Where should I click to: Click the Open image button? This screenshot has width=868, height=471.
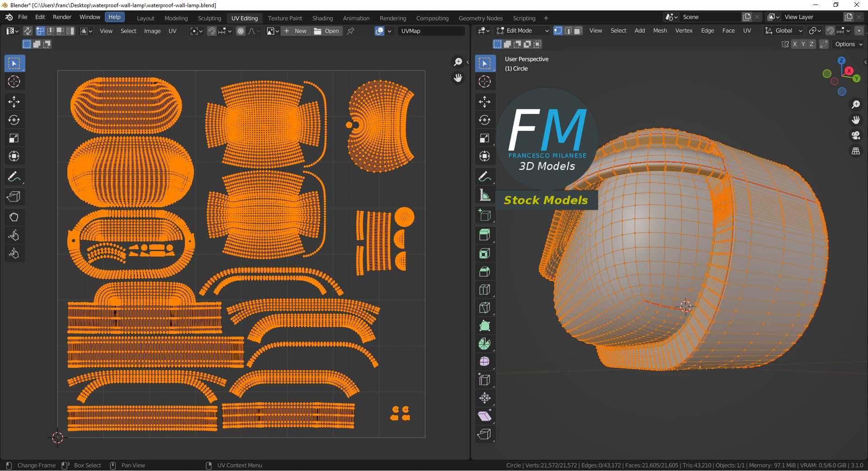click(327, 31)
